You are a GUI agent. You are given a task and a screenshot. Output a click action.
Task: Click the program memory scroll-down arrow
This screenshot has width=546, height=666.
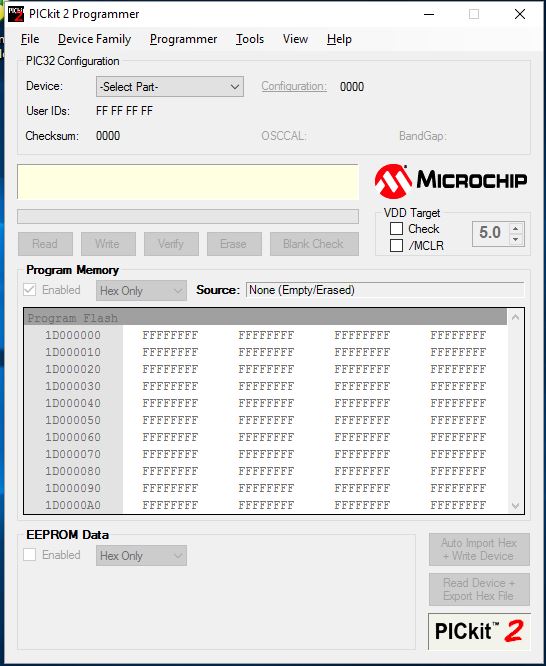pos(515,505)
